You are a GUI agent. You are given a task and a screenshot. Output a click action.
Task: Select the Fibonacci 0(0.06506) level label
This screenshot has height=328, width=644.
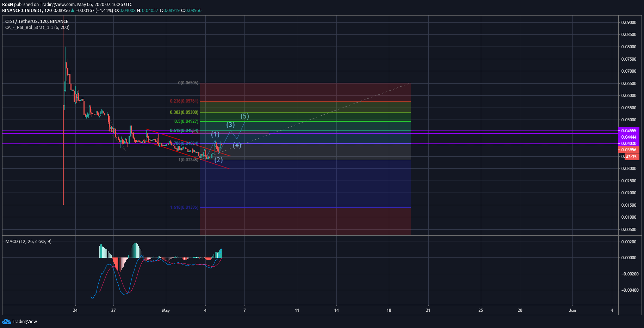click(x=188, y=83)
